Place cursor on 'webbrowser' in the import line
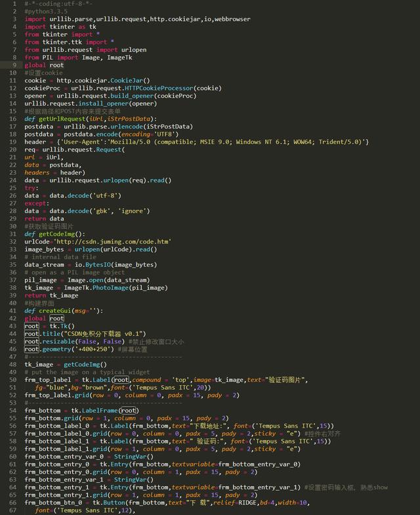 tap(232, 19)
